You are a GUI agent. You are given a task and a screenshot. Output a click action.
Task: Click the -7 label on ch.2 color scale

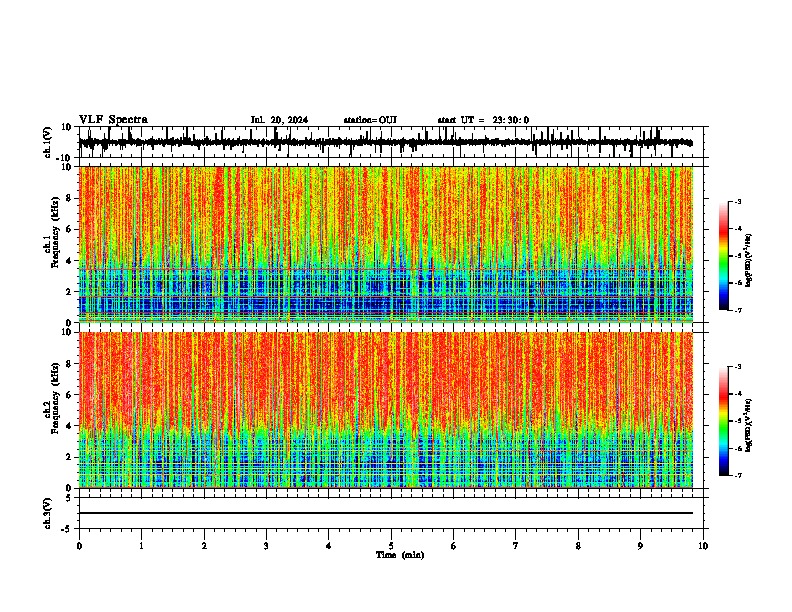tap(738, 475)
